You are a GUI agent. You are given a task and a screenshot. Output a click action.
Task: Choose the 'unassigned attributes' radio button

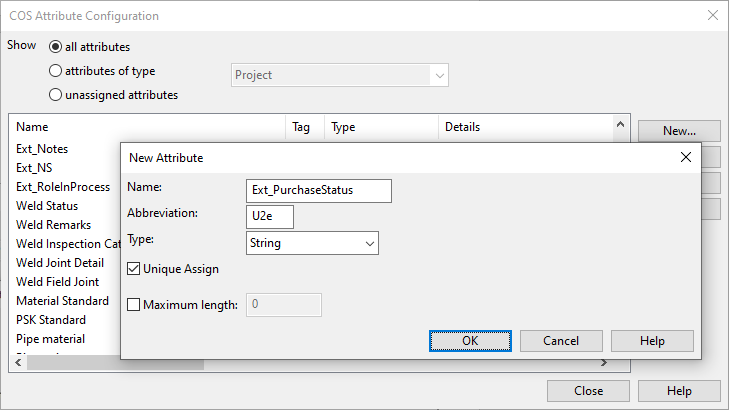[55, 95]
